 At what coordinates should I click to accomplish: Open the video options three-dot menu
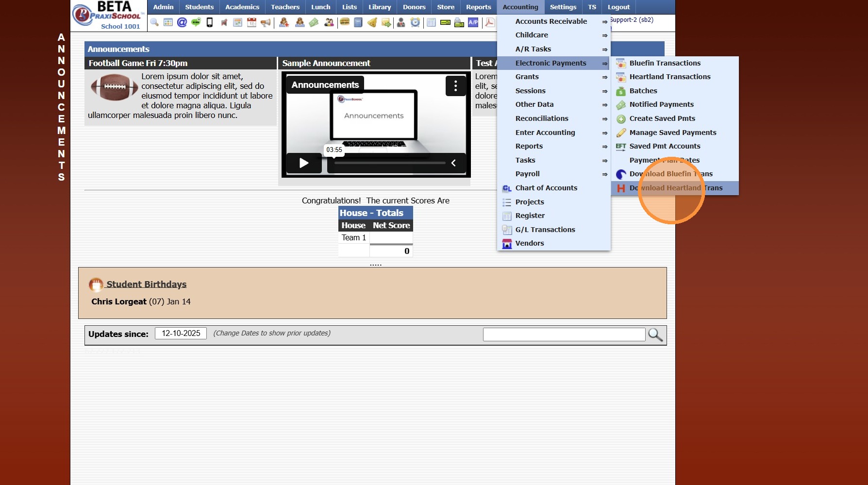coord(455,86)
